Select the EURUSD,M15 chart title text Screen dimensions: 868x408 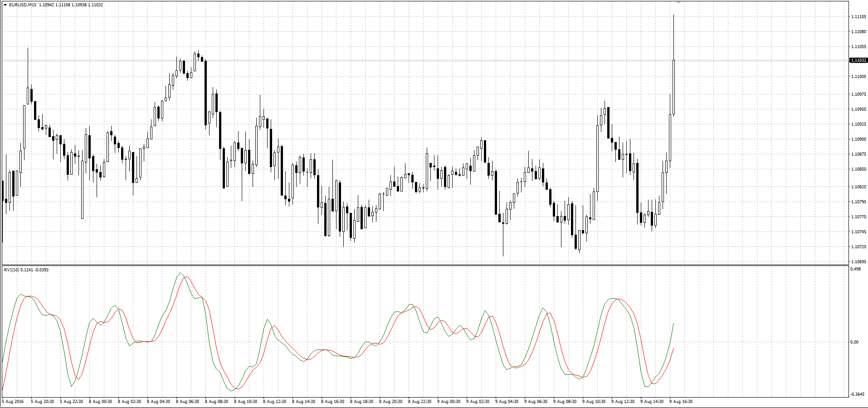tap(23, 5)
